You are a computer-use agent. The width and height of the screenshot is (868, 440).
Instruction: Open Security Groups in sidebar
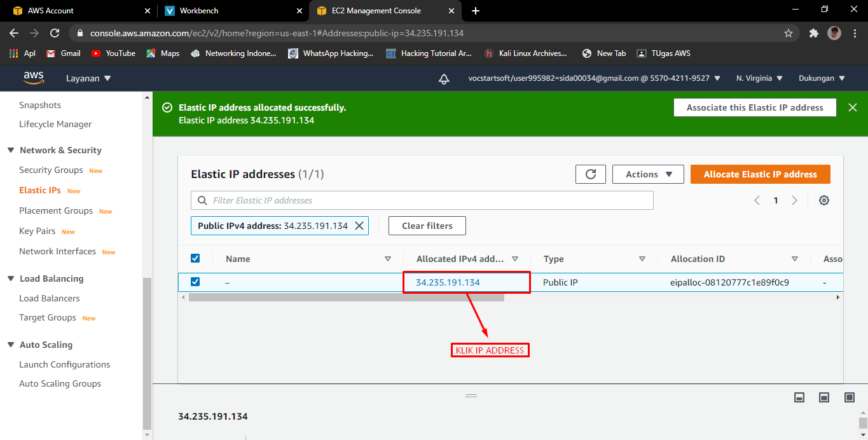51,170
